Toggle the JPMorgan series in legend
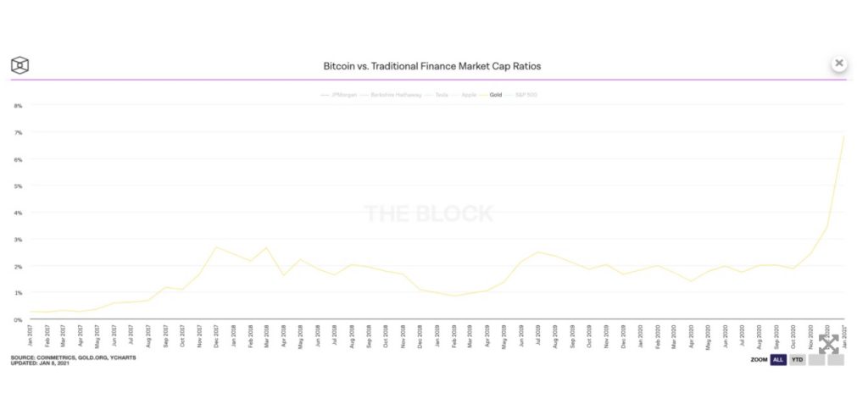 click(339, 95)
